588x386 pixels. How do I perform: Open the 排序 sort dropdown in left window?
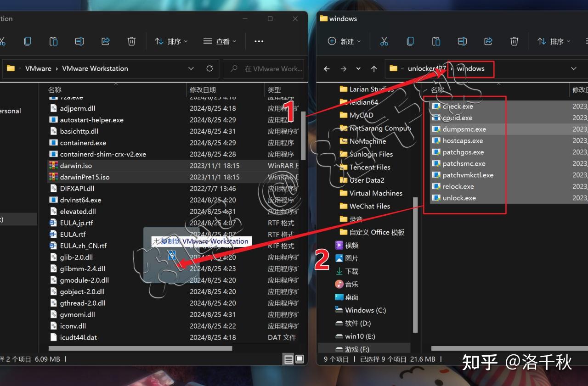[171, 41]
